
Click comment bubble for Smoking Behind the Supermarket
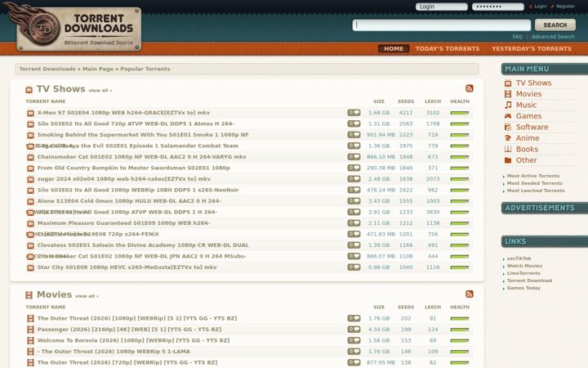click(x=354, y=135)
